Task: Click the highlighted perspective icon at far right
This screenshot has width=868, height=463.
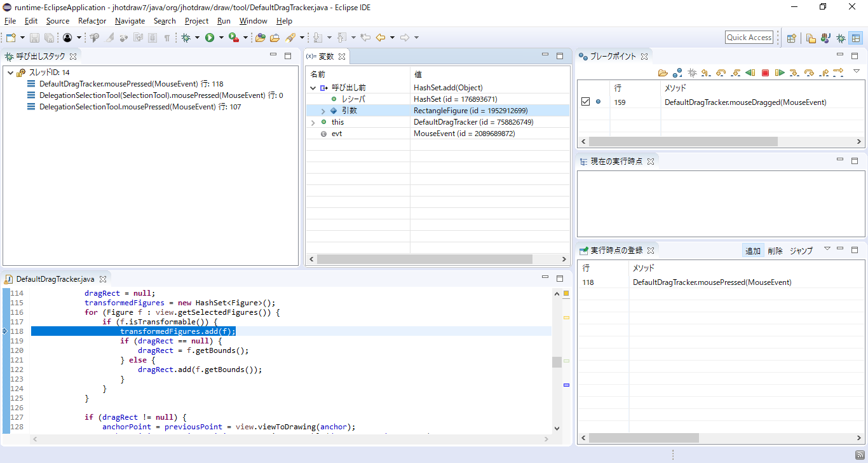Action: [856, 38]
